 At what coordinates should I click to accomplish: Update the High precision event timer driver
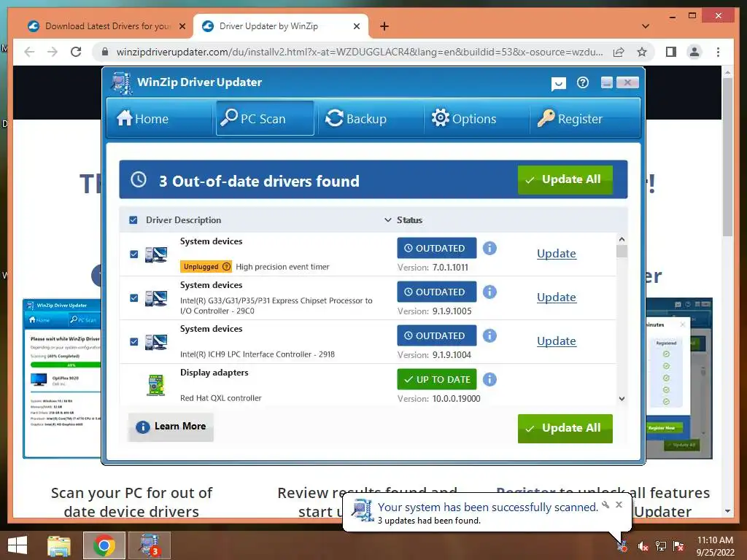[x=557, y=253]
